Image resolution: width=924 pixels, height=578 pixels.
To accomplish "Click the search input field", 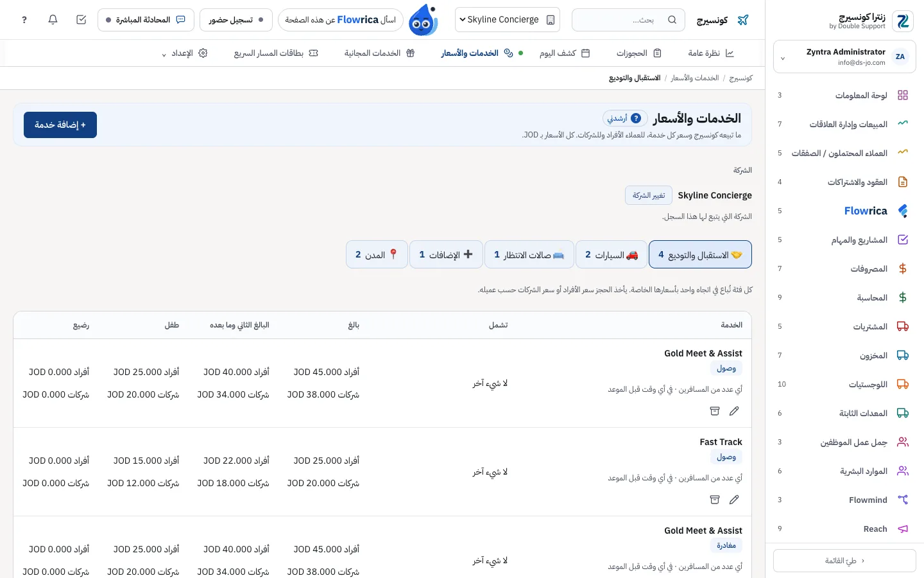I will (628, 20).
